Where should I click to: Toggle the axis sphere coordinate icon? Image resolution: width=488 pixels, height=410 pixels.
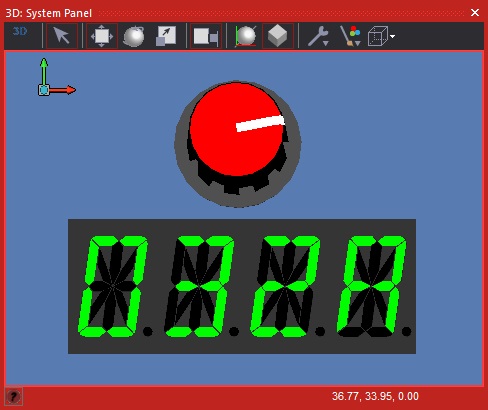click(246, 36)
